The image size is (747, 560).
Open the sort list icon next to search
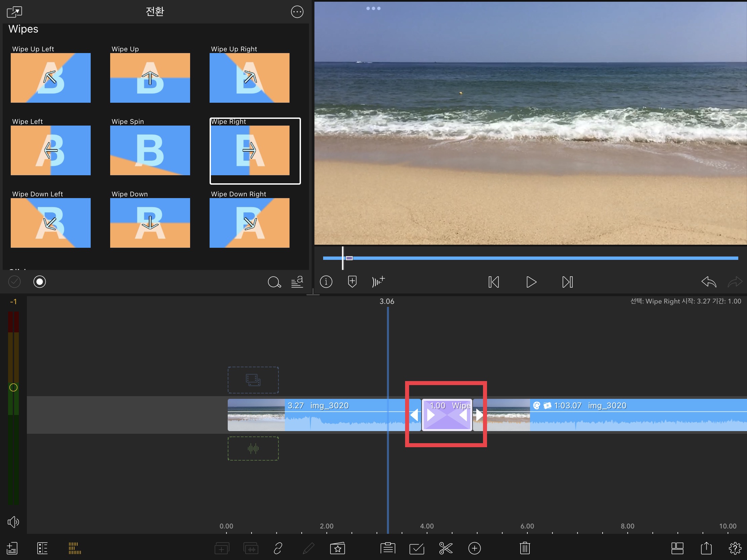pos(297,282)
